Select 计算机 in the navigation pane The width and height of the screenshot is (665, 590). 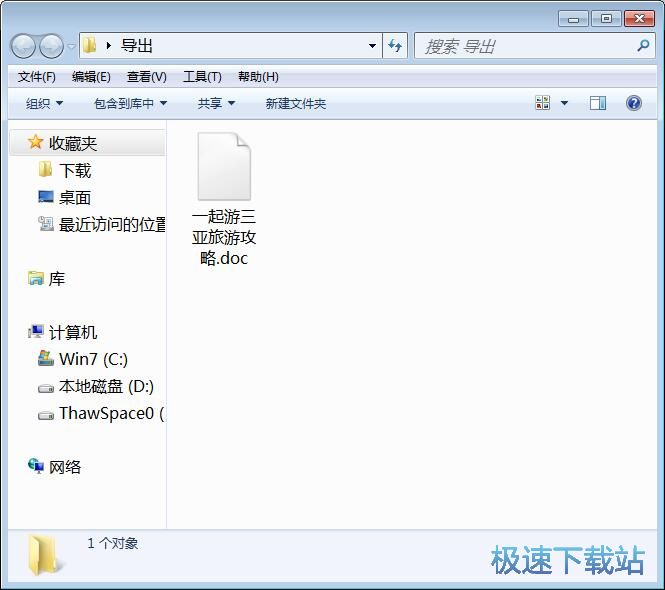73,333
